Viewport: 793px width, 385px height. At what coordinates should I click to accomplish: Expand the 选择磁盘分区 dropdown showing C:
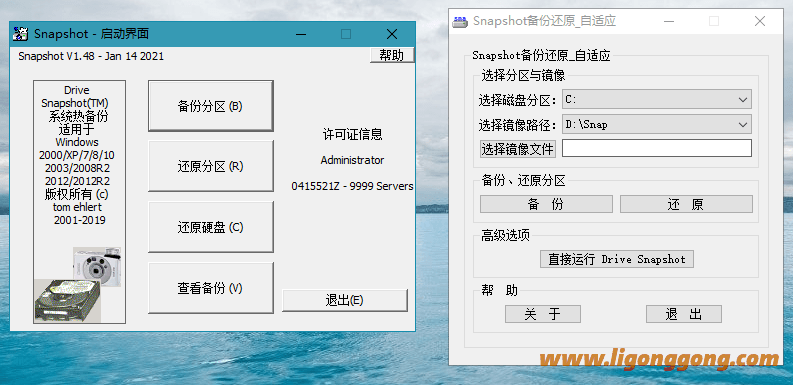[656, 100]
